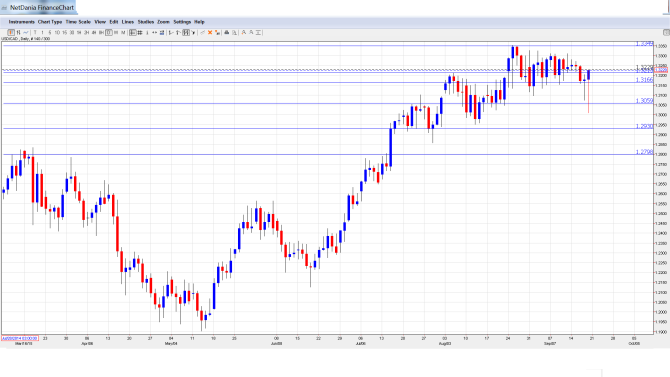The width and height of the screenshot is (670, 377).
Task: Click the 1.2798 horizontal line label
Action: tap(644, 152)
